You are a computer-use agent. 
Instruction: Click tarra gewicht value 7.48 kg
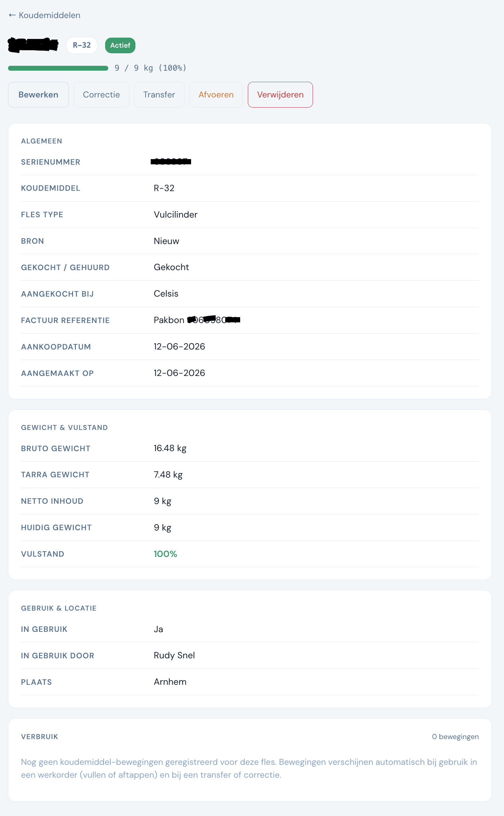point(168,475)
